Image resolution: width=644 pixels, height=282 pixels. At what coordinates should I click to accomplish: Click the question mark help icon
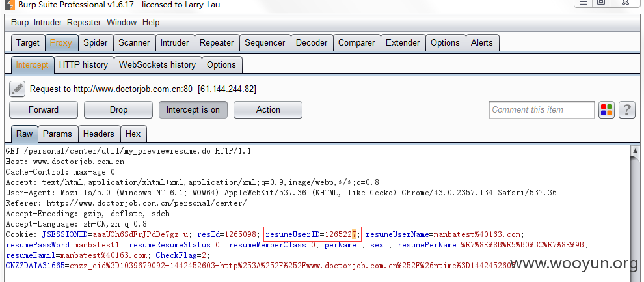click(x=626, y=110)
